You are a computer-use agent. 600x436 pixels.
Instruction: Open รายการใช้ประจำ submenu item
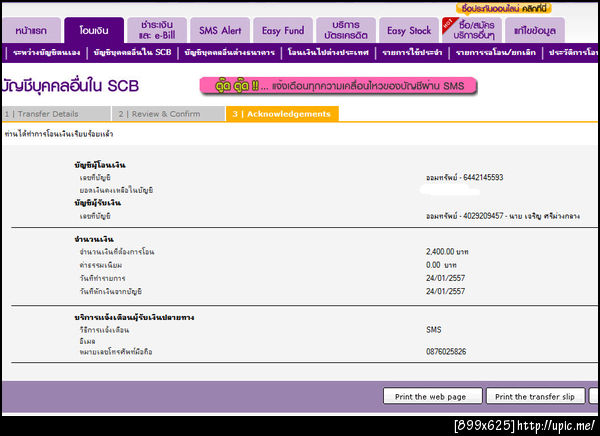click(x=412, y=52)
